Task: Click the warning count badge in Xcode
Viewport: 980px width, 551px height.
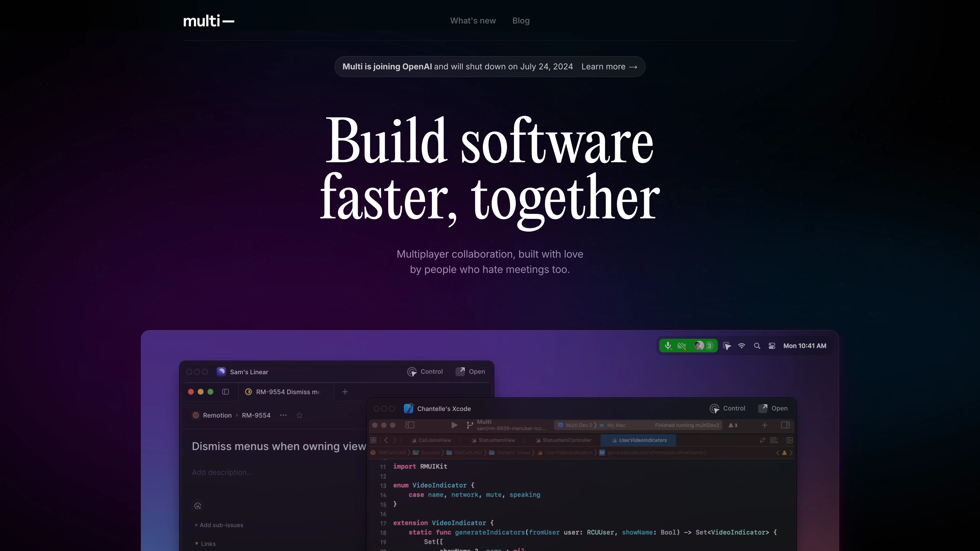Action: point(733,425)
